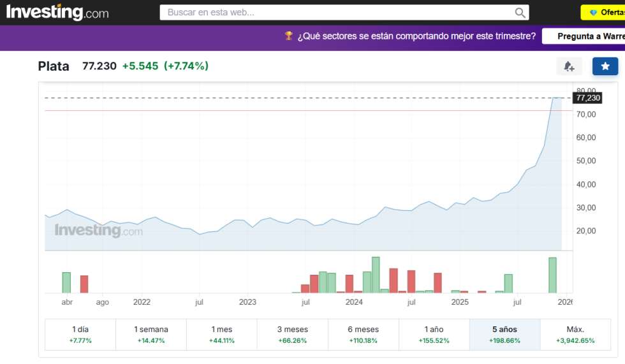Click the diamond Ofertas button

click(603, 13)
